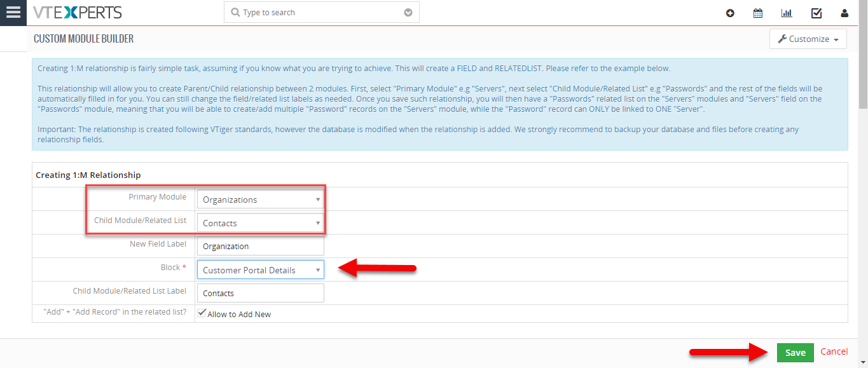Cancel the relationship creation
868x368 pixels.
tap(834, 351)
